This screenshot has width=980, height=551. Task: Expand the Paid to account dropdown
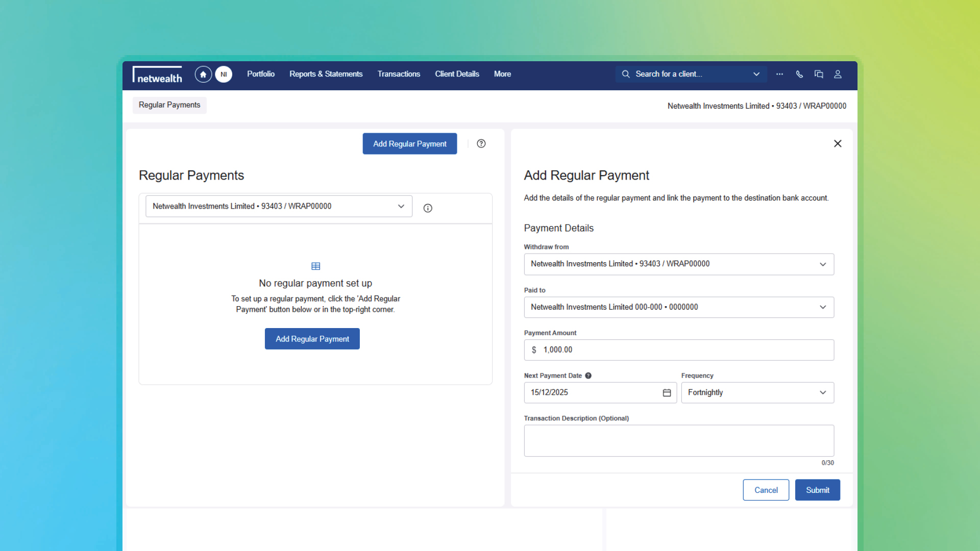(679, 307)
